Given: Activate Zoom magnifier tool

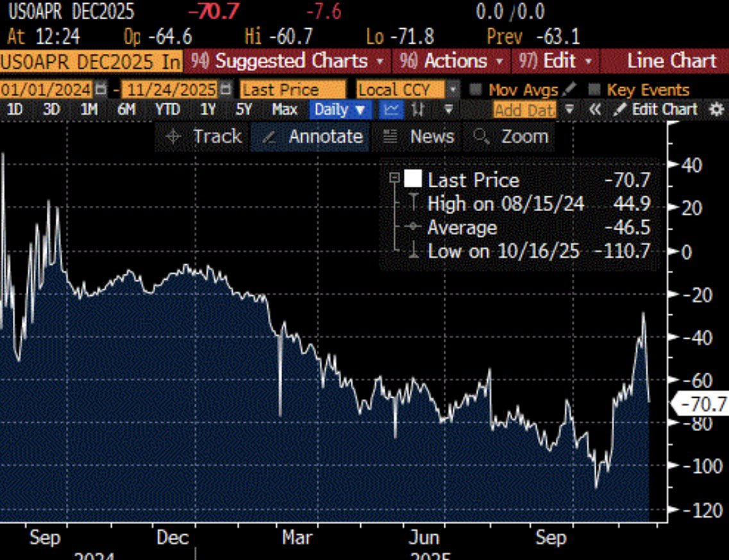Looking at the screenshot, I should tap(510, 137).
